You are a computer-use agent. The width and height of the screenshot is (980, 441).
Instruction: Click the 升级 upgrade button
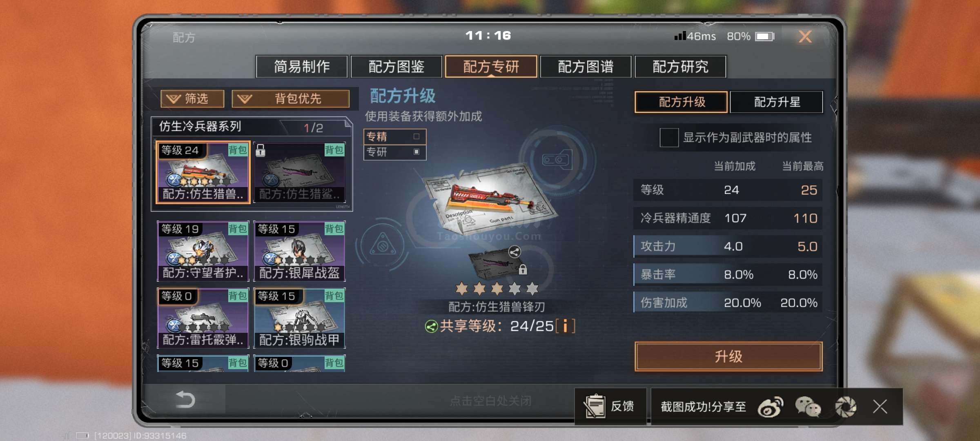[x=728, y=356]
